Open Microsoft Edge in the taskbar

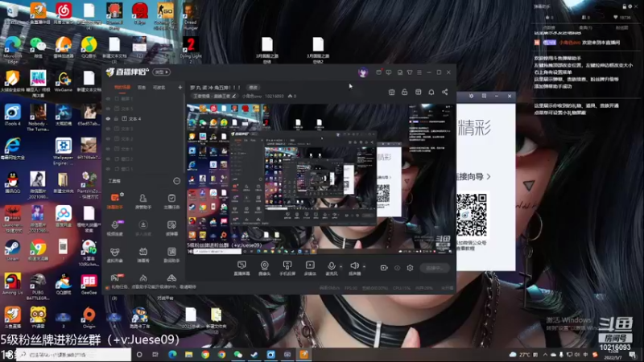pyautogui.click(x=172, y=354)
